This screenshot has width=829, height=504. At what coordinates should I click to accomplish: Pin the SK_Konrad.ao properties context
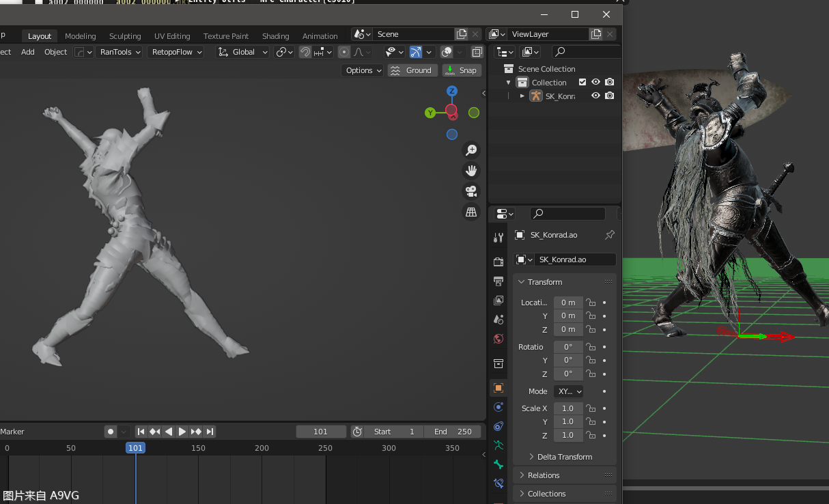(x=610, y=235)
